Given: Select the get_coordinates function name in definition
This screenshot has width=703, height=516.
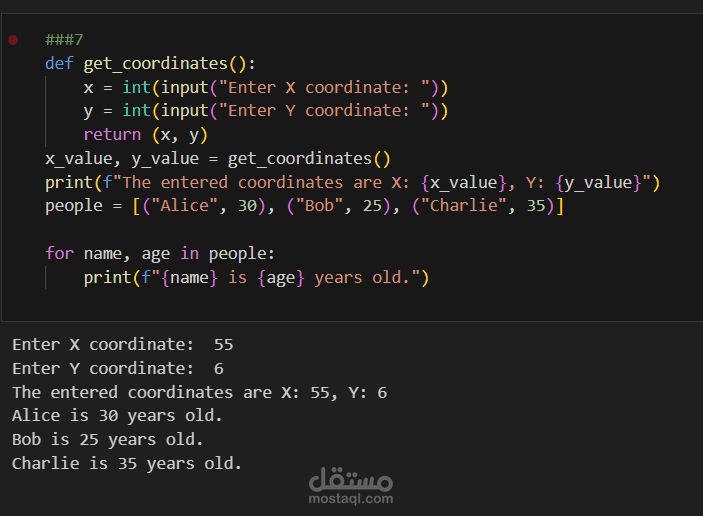Looking at the screenshot, I should pyautogui.click(x=156, y=64).
